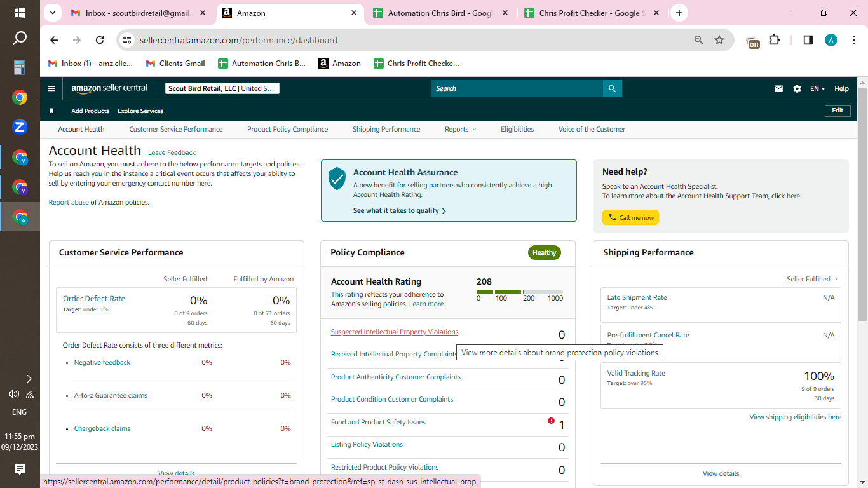868x488 pixels.
Task: Open the Customer Service Performance tab
Action: pos(176,129)
